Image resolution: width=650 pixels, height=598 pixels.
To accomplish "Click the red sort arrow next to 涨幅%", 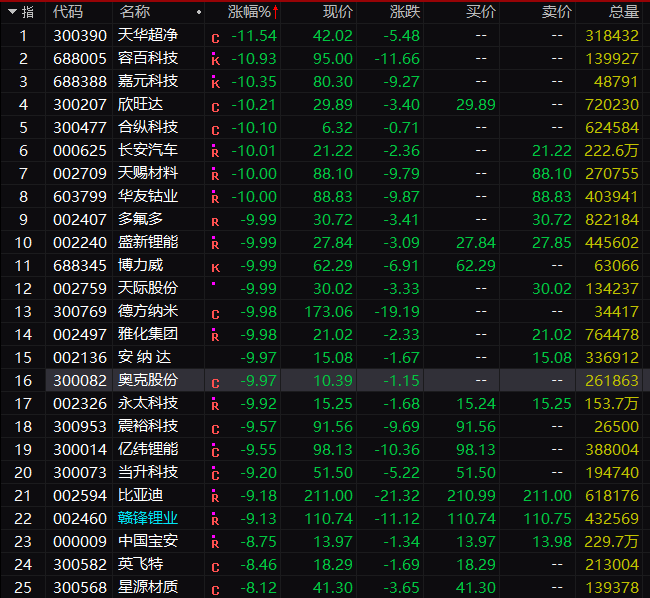I will point(276,12).
